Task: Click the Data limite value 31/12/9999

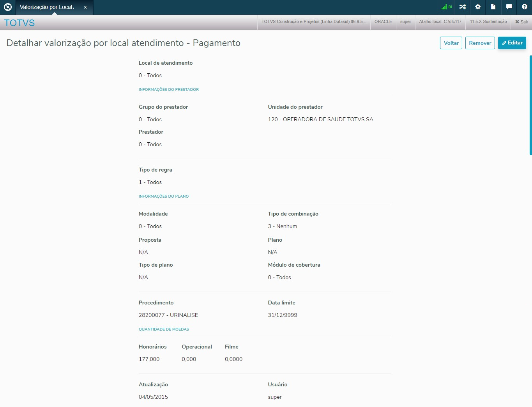Action: tap(283, 315)
